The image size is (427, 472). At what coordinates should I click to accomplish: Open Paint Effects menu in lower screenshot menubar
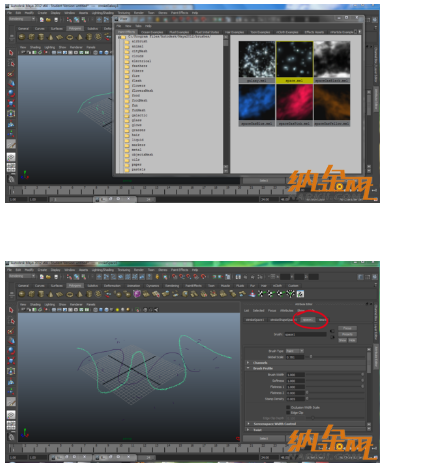point(179,270)
